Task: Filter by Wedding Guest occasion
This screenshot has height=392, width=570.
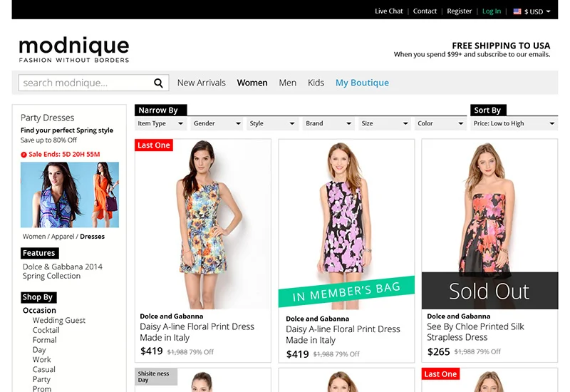Action: (59, 320)
